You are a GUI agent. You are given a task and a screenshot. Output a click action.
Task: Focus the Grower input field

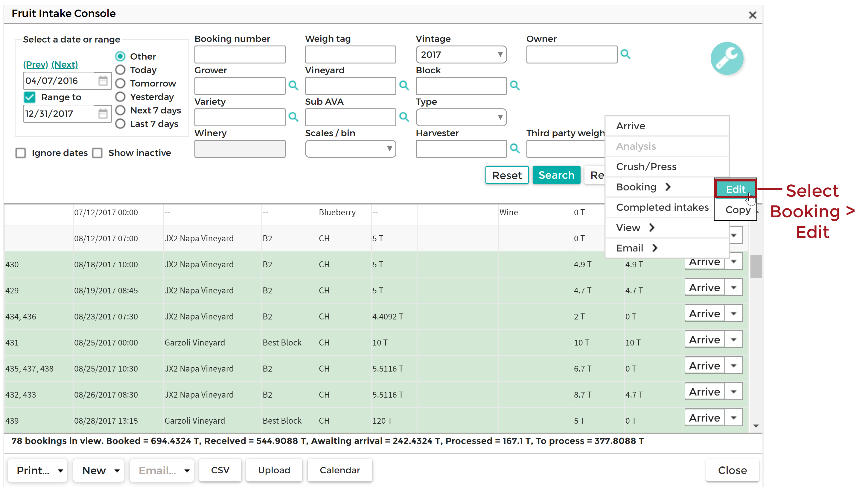(240, 86)
